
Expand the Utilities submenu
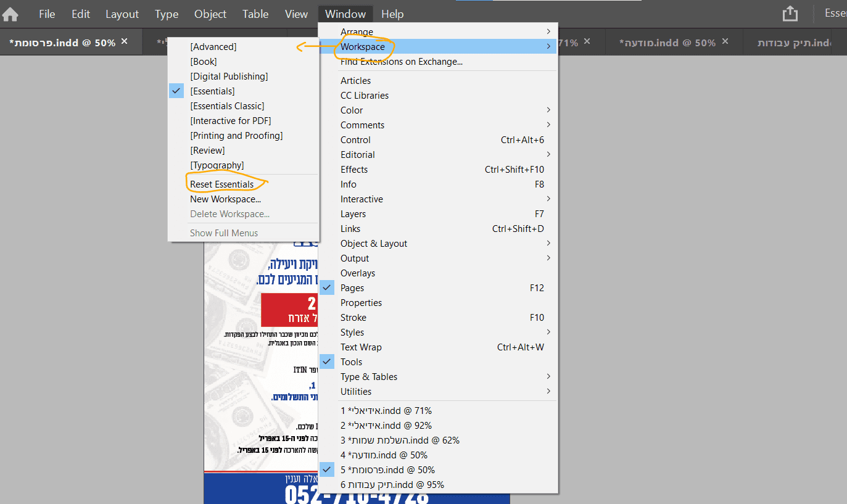(x=438, y=392)
